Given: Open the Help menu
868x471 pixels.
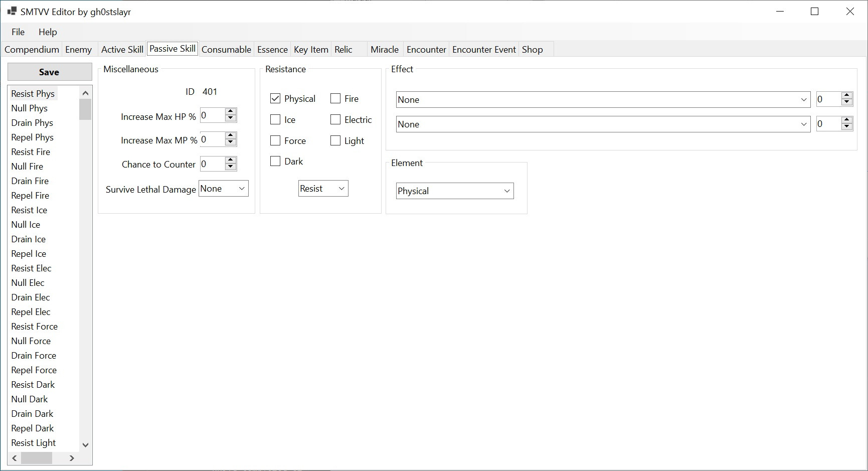Looking at the screenshot, I should click(48, 32).
